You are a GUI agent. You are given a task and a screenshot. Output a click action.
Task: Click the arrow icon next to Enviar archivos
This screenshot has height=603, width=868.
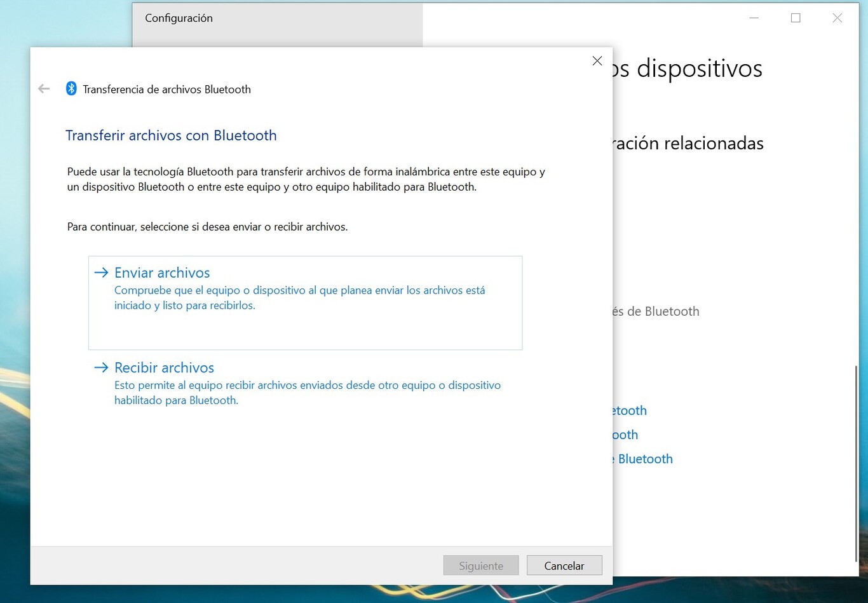(x=101, y=272)
